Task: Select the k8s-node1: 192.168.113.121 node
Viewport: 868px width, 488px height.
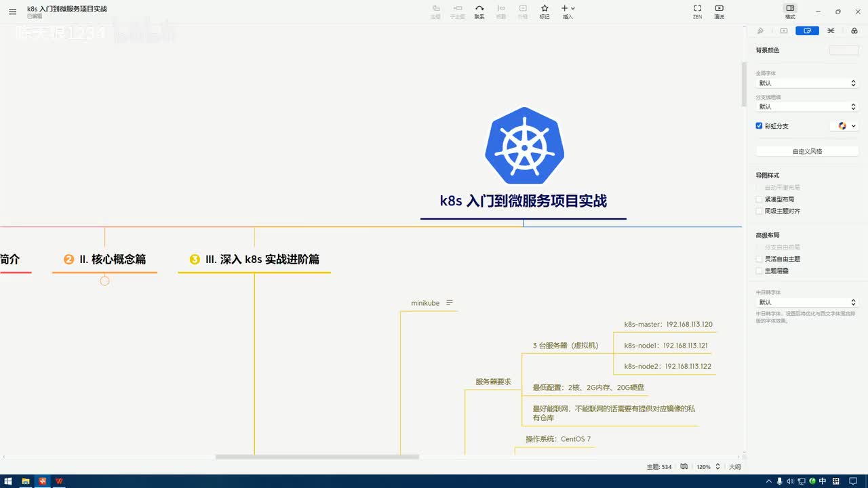Action: [666, 345]
